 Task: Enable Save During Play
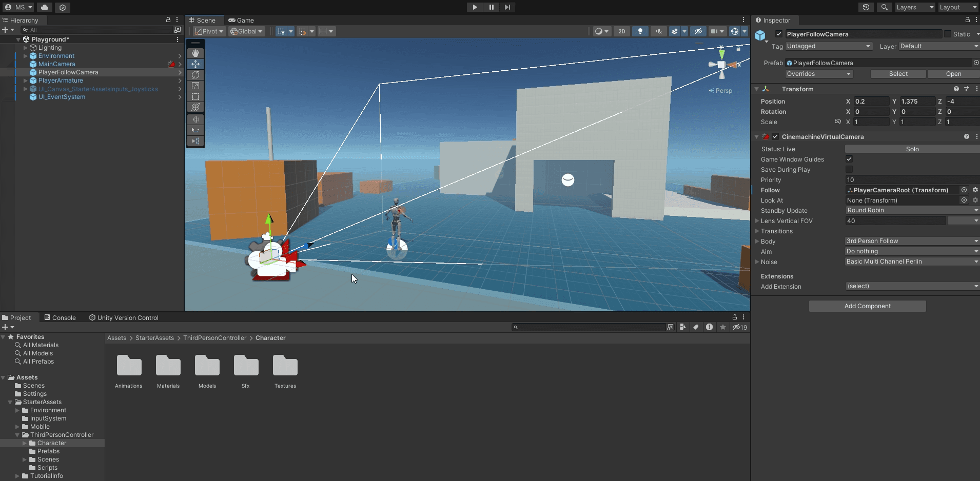pyautogui.click(x=849, y=169)
